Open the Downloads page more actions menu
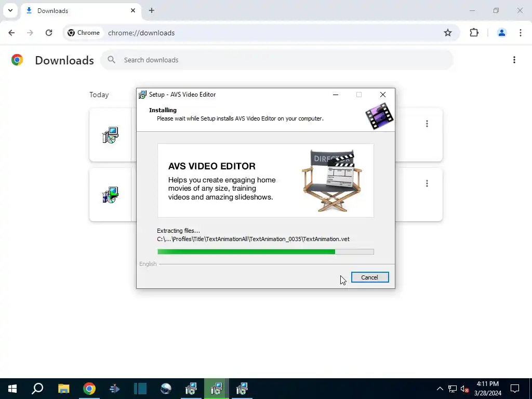 [514, 60]
